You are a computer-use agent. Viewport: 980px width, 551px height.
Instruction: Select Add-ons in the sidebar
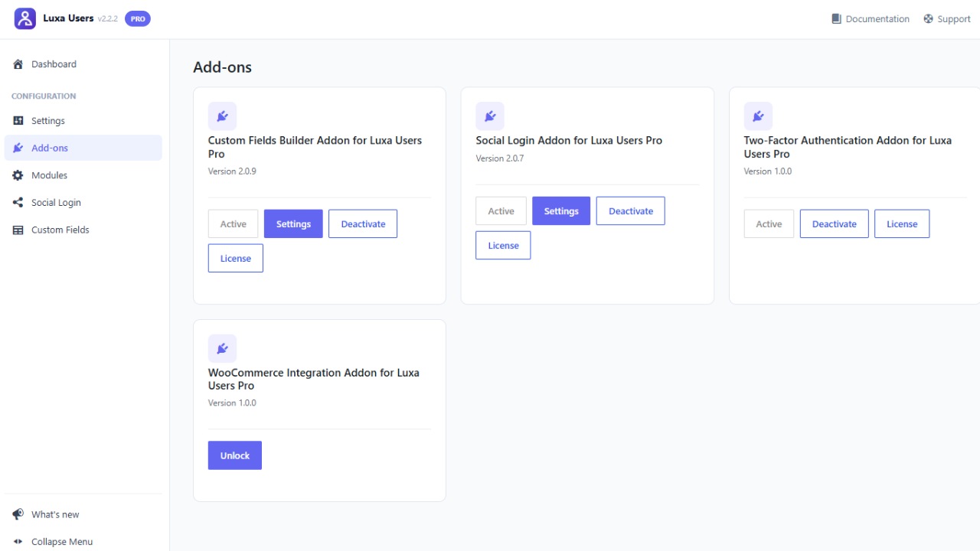[x=83, y=148]
